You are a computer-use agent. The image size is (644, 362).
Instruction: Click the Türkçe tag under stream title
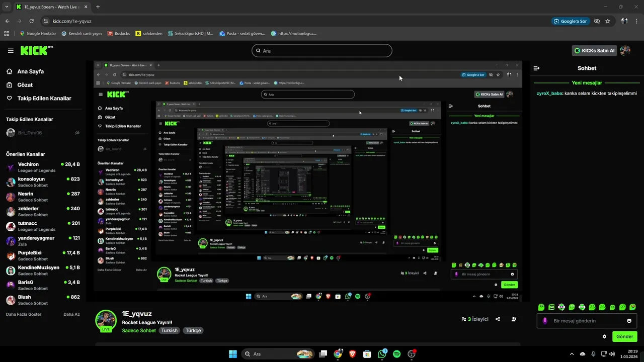pos(193,330)
